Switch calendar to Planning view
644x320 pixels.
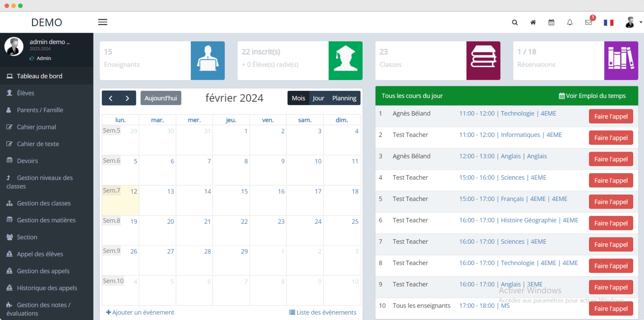point(344,98)
